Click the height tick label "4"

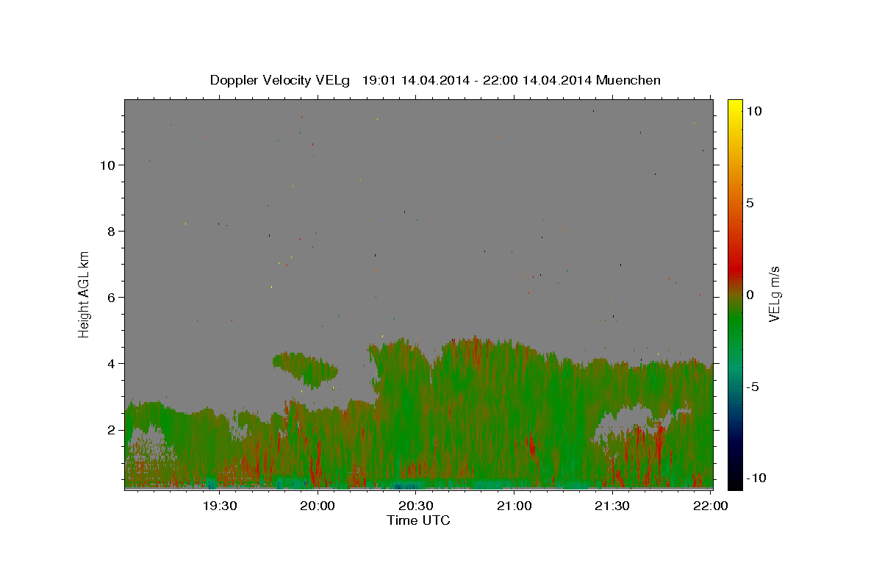111,364
